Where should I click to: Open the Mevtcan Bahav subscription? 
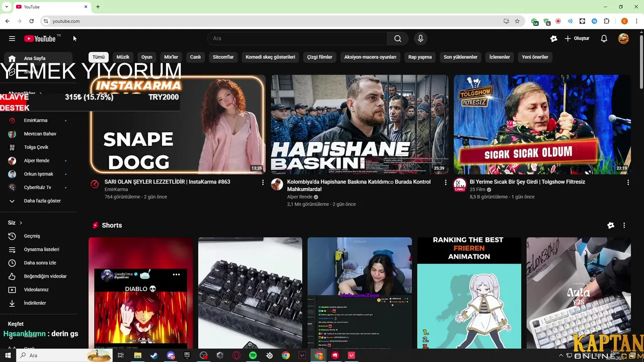[x=39, y=134]
